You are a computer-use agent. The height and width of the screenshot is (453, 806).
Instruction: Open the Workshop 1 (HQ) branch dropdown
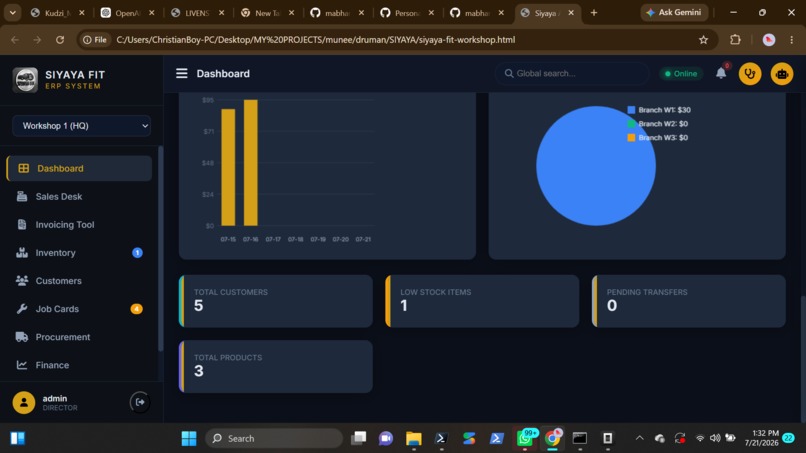[81, 125]
